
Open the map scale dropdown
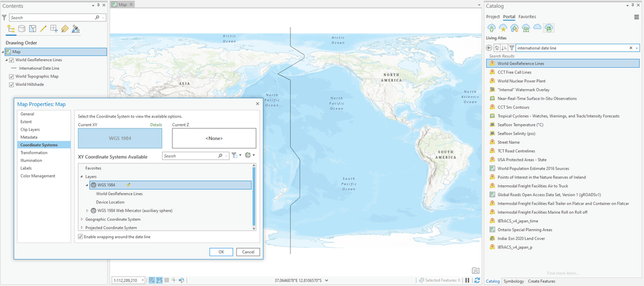point(143,280)
